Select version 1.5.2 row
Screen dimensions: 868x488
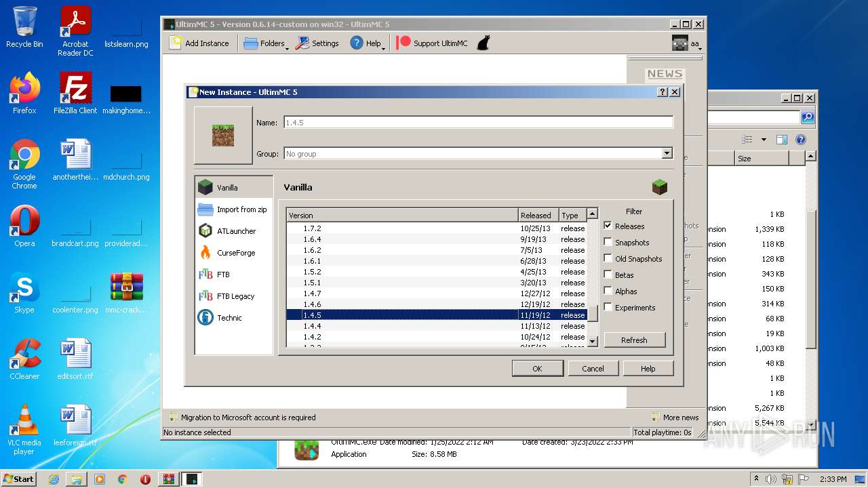437,272
